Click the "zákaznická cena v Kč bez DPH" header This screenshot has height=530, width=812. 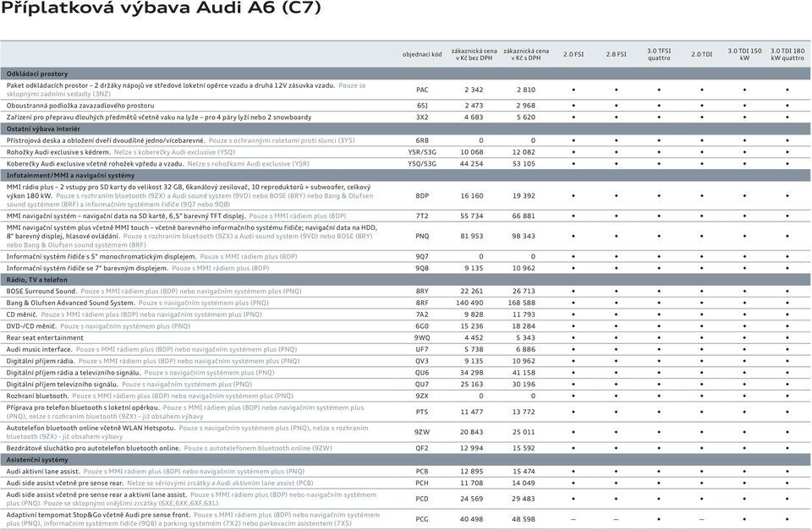[474, 54]
